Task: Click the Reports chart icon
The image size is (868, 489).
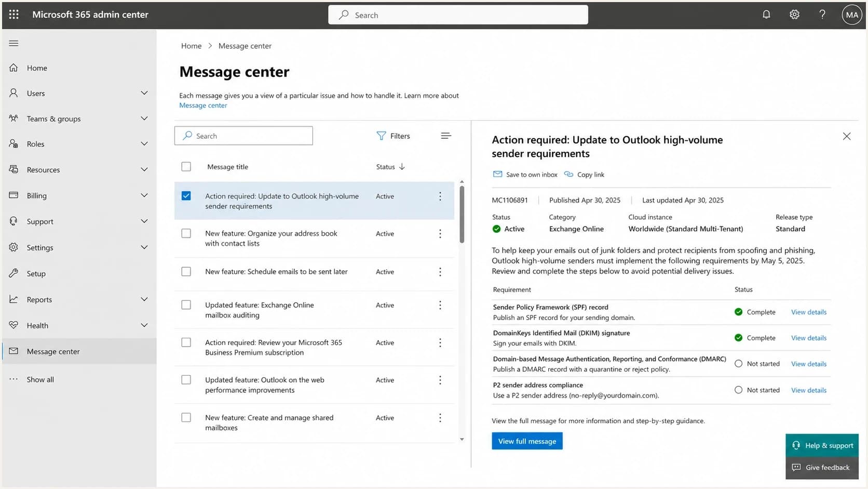Action: (x=14, y=299)
